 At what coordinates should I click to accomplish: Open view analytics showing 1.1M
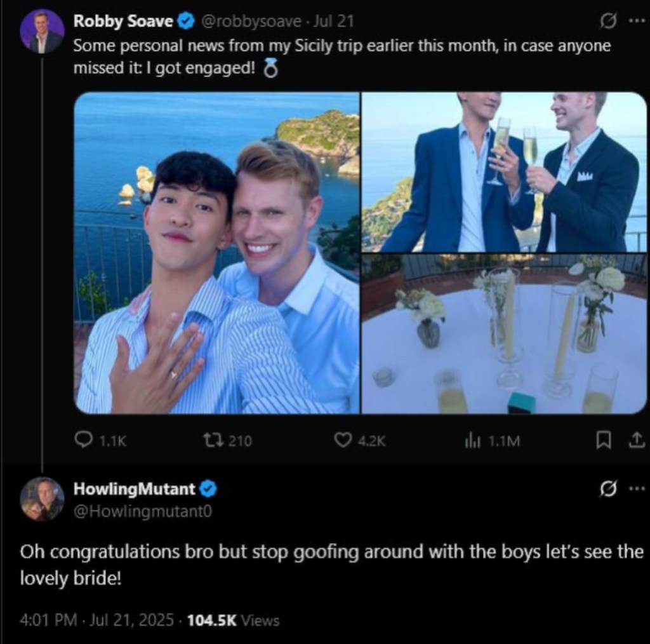tap(472, 439)
